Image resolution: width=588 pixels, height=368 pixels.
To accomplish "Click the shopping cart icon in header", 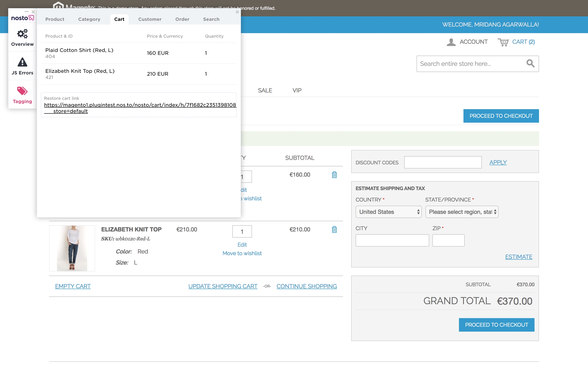I will click(x=503, y=42).
